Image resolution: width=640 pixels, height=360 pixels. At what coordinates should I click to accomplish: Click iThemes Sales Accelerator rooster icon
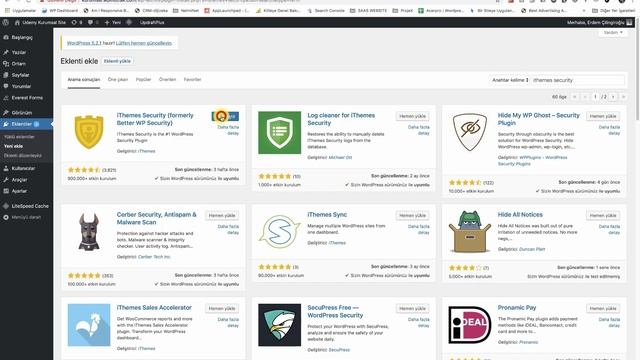[x=89, y=325]
